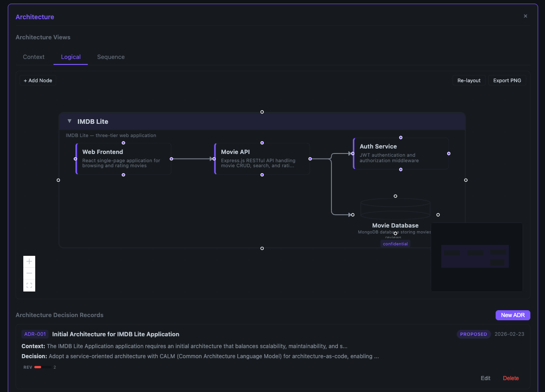Click the fit-to-view icon below the zoom controls
The image size is (545, 392).
[x=29, y=285]
